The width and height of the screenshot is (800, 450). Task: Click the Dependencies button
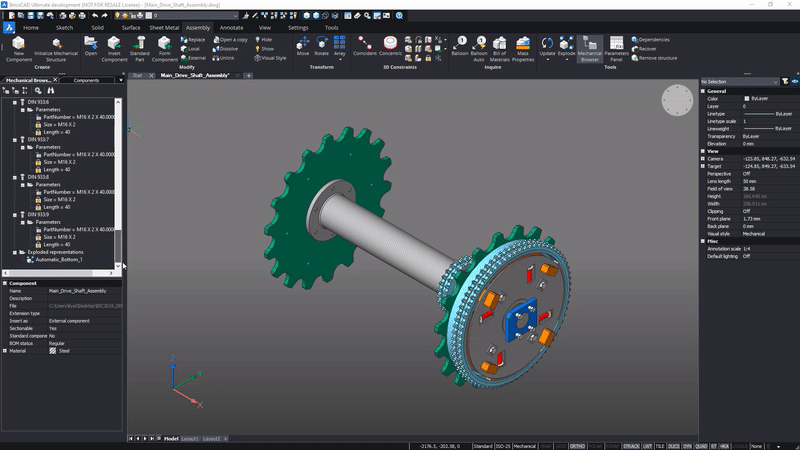tap(651, 39)
